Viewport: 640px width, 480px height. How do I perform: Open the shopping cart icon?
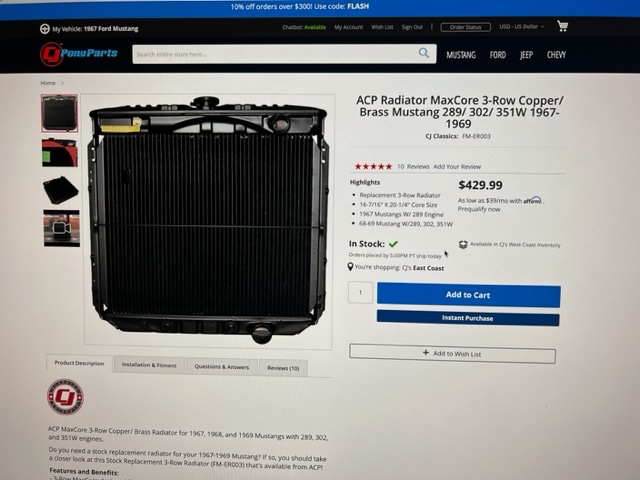coord(562,26)
